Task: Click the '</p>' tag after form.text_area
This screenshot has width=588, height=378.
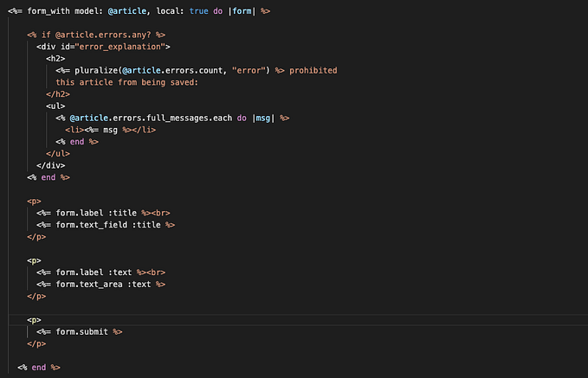Action: [36, 297]
